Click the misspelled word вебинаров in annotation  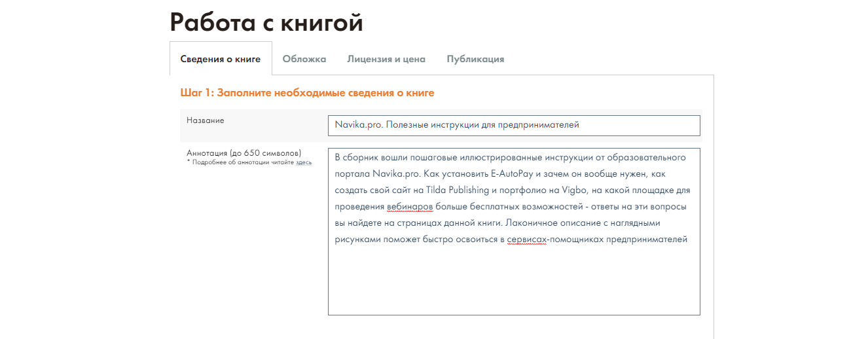point(410,207)
